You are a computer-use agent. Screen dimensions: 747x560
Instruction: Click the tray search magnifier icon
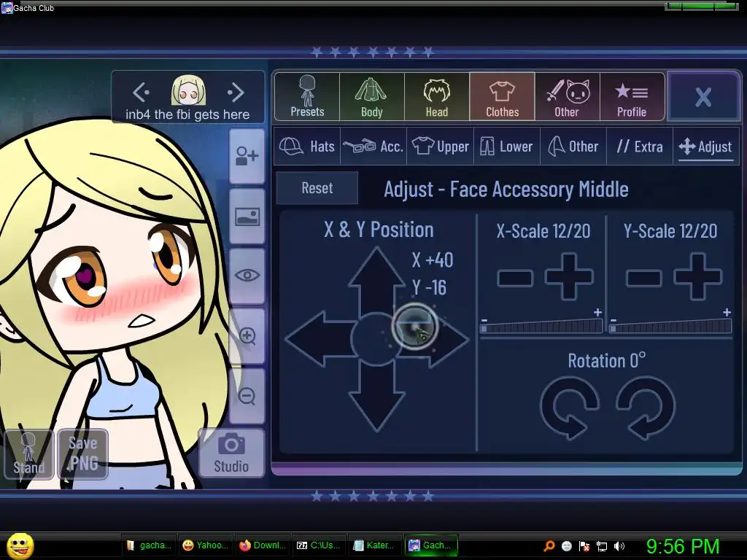click(549, 545)
